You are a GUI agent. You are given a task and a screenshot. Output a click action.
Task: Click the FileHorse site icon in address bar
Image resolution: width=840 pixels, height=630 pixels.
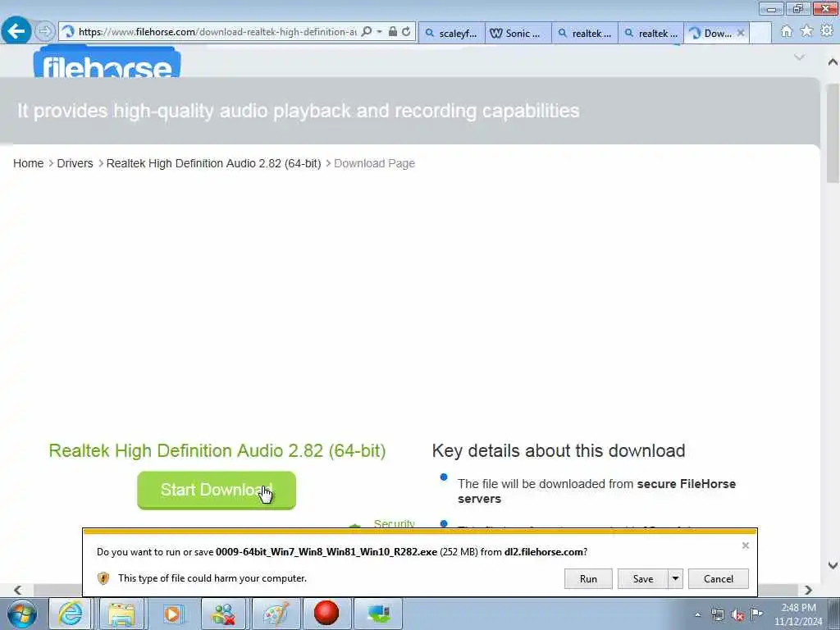(68, 32)
